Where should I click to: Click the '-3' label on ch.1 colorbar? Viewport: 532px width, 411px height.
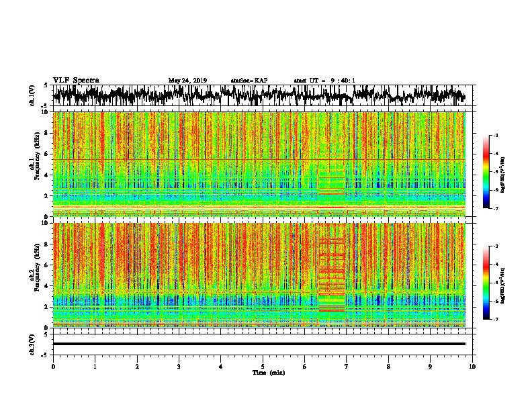click(x=495, y=135)
